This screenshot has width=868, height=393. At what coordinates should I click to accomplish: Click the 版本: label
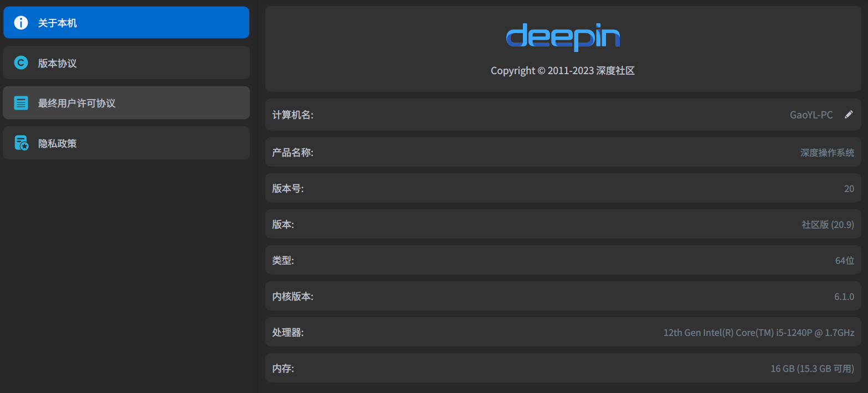[283, 224]
